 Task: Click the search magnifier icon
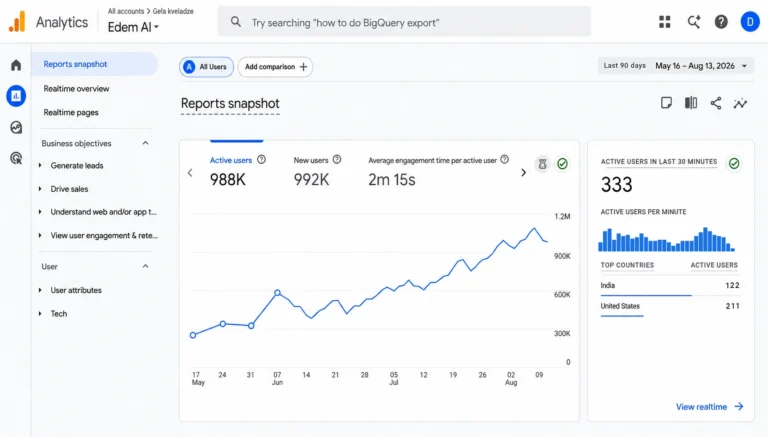pos(236,22)
